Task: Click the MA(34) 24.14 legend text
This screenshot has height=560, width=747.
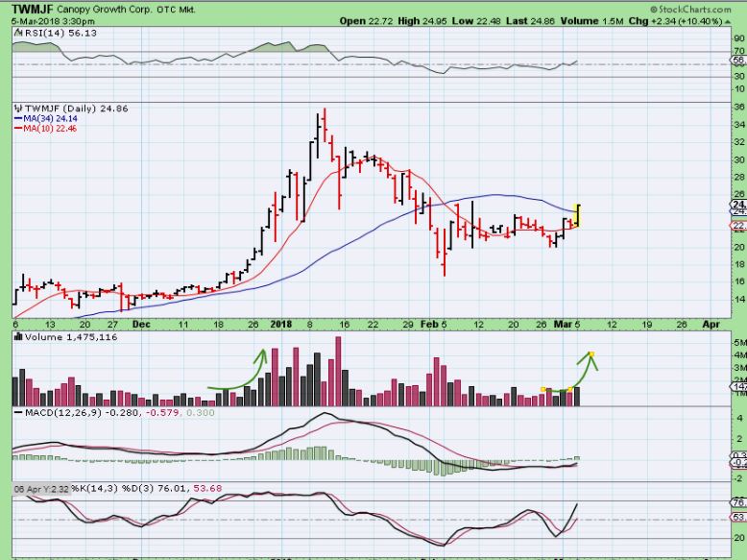Action: coord(50,119)
